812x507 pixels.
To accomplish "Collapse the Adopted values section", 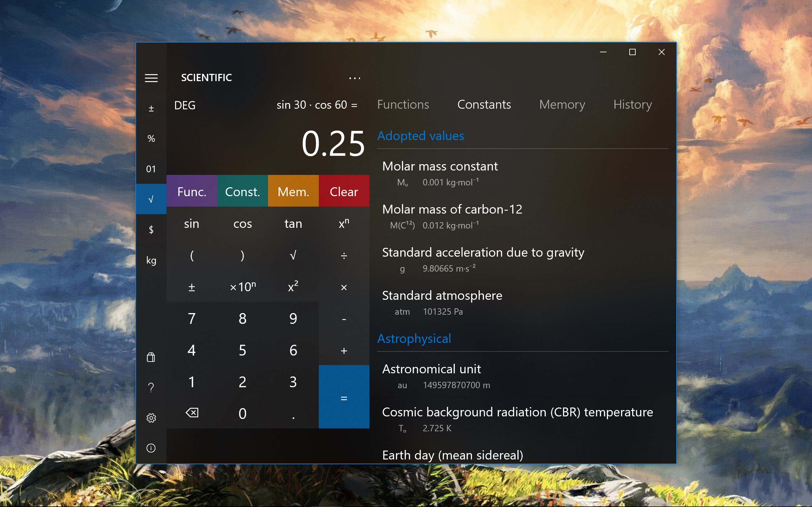I will tap(421, 136).
